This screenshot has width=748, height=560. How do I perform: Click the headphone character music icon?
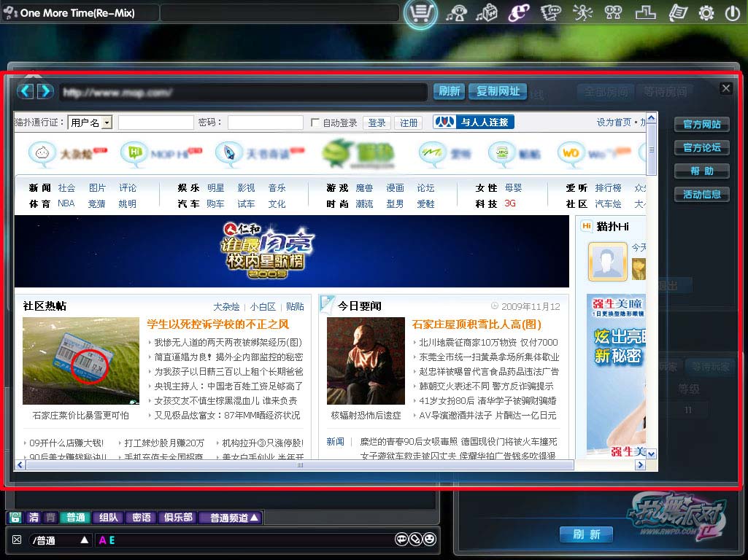click(x=457, y=13)
